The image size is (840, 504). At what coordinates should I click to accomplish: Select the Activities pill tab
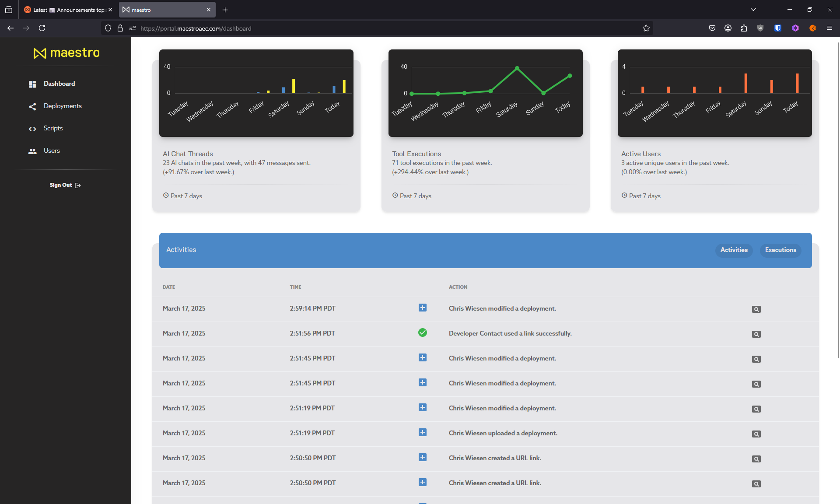click(734, 250)
